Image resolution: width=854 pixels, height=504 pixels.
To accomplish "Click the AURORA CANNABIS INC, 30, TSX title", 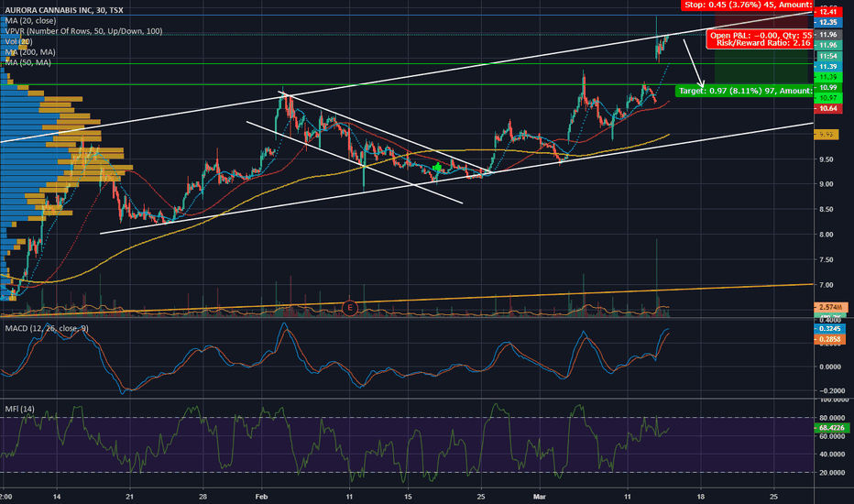I will tap(64, 10).
